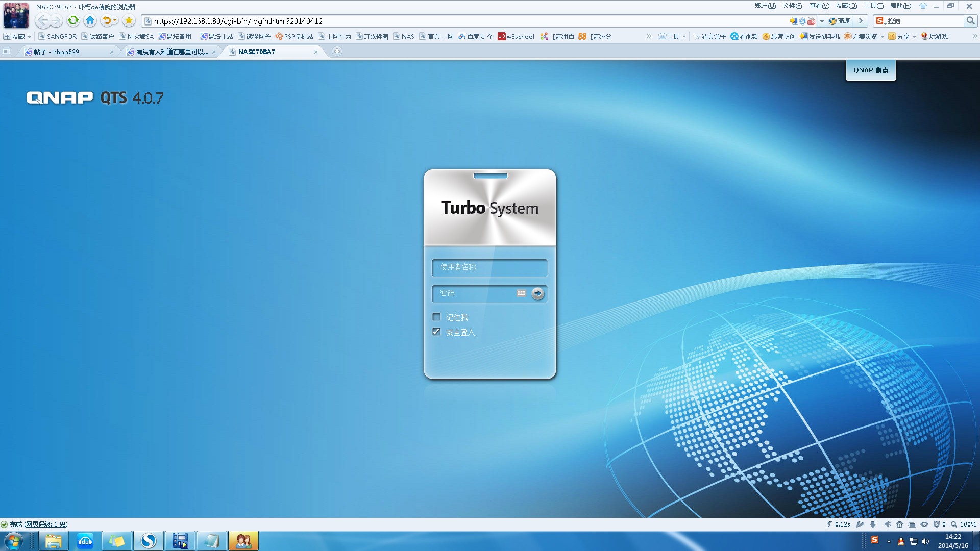The height and width of the screenshot is (551, 980).
Task: Open the PSP掌机站 bookmark
Action: click(295, 37)
